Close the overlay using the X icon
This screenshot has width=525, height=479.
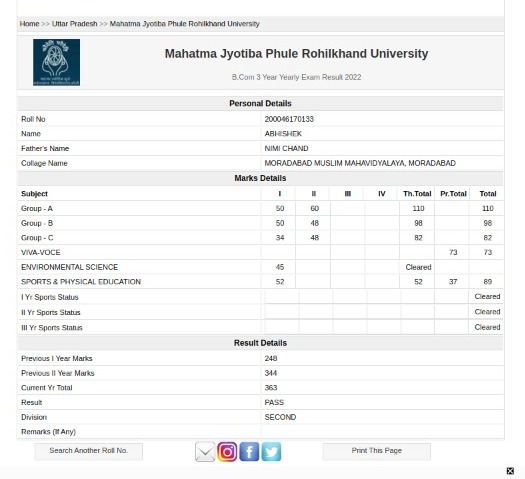510,471
